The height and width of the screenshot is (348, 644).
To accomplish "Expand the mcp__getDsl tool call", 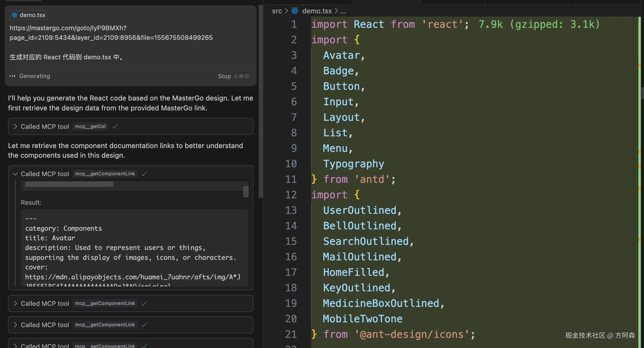I will [x=15, y=127].
